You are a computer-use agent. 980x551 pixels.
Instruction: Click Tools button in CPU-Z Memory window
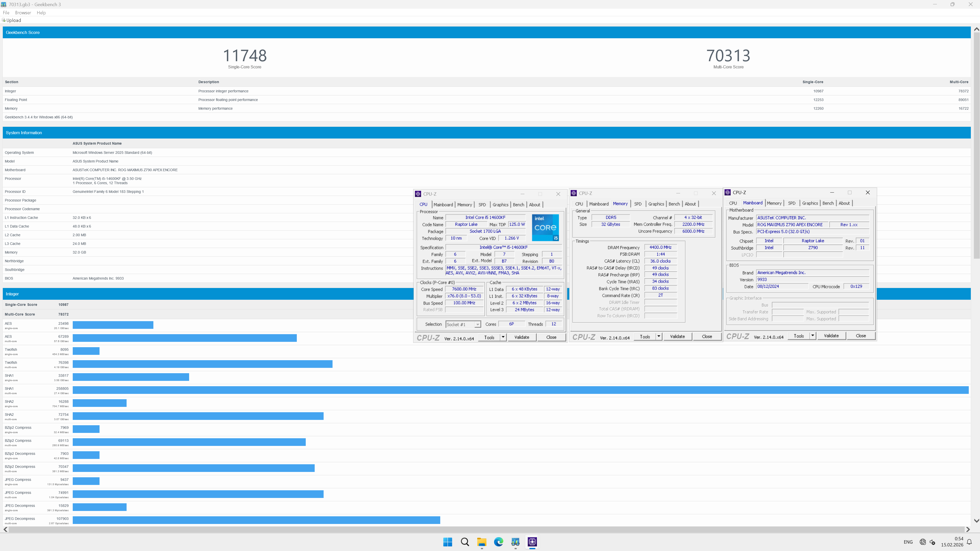(x=645, y=336)
